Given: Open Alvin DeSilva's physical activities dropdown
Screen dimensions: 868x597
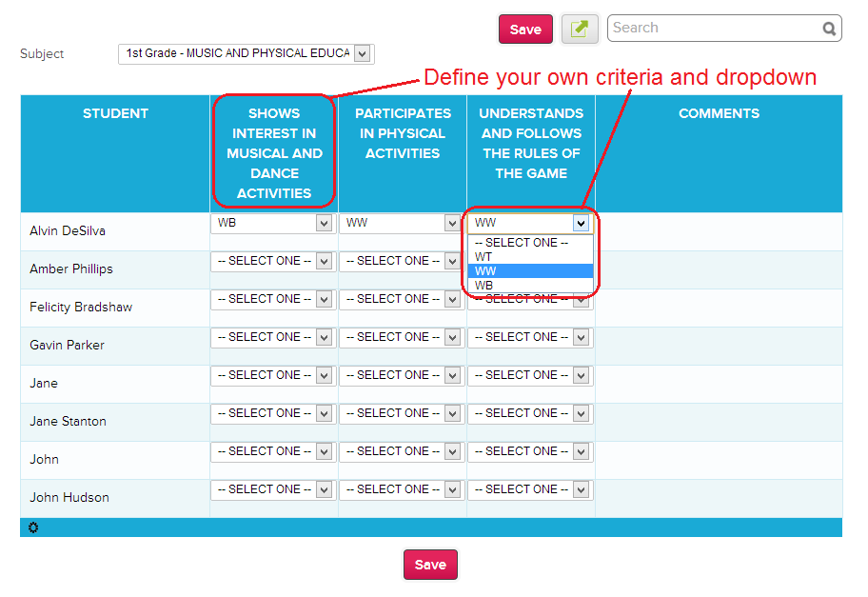Looking at the screenshot, I should pos(402,223).
